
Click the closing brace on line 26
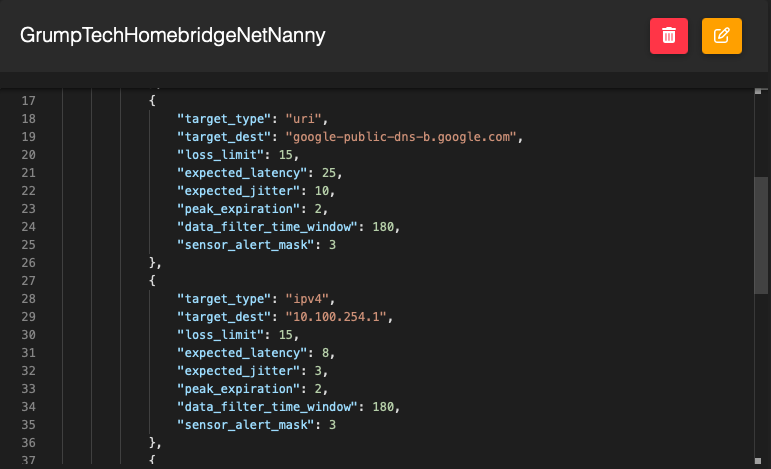(152, 263)
